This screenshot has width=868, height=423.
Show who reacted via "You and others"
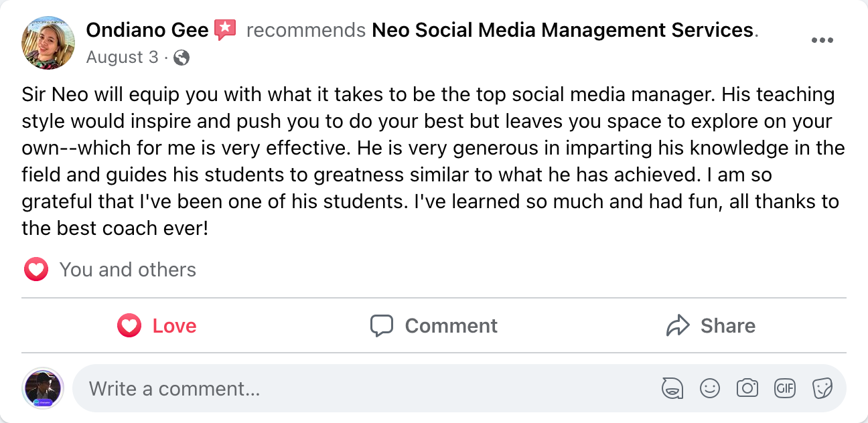pos(127,270)
